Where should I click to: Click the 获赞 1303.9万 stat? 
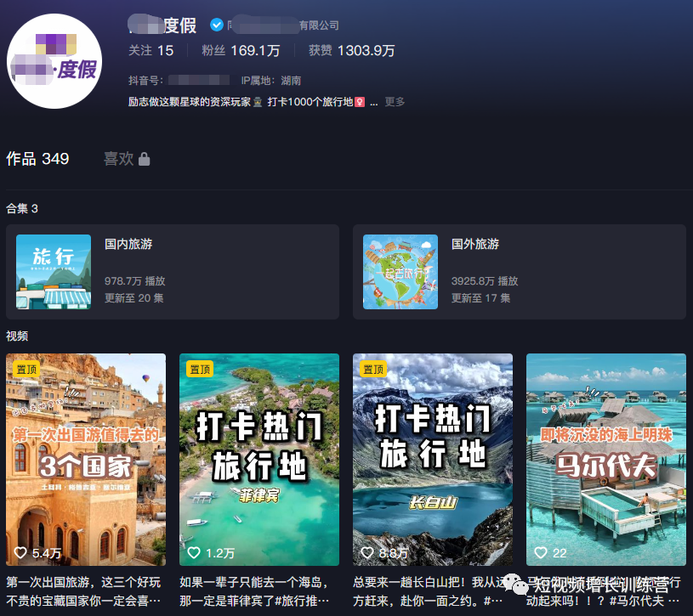(x=351, y=51)
